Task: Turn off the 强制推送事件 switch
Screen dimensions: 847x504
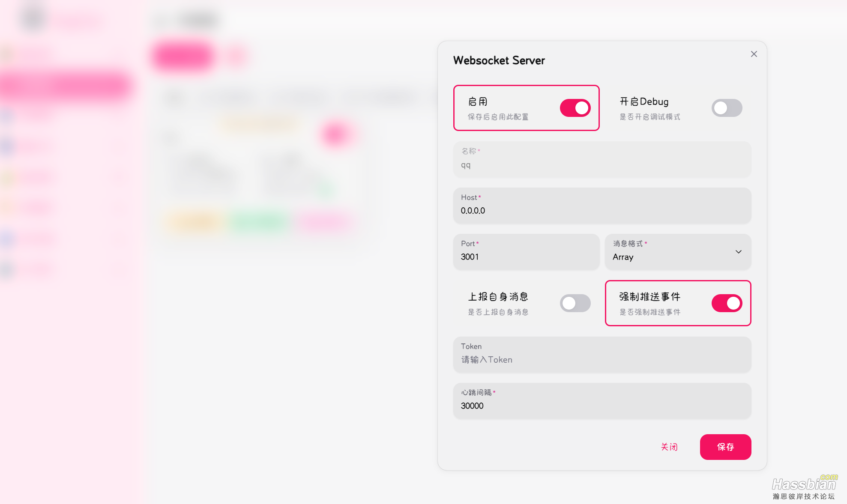Action: pyautogui.click(x=727, y=303)
